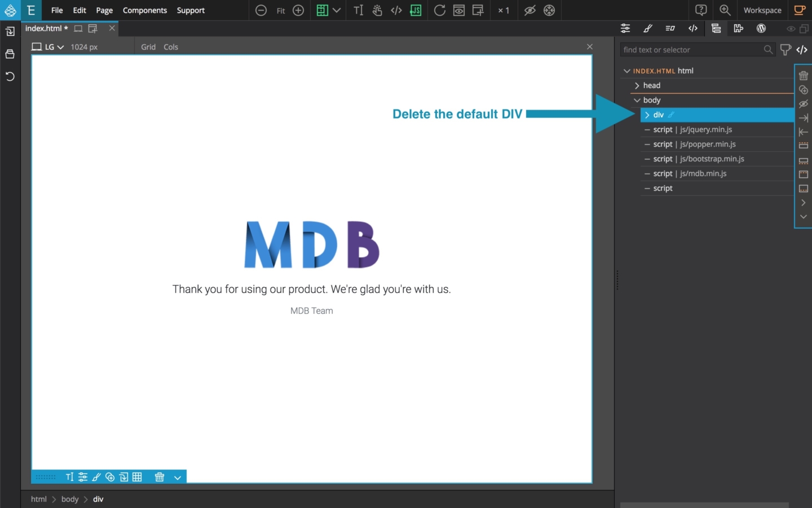Toggle element highlighting off in the top toolbar
The height and width of the screenshot is (508, 812).
(x=529, y=10)
